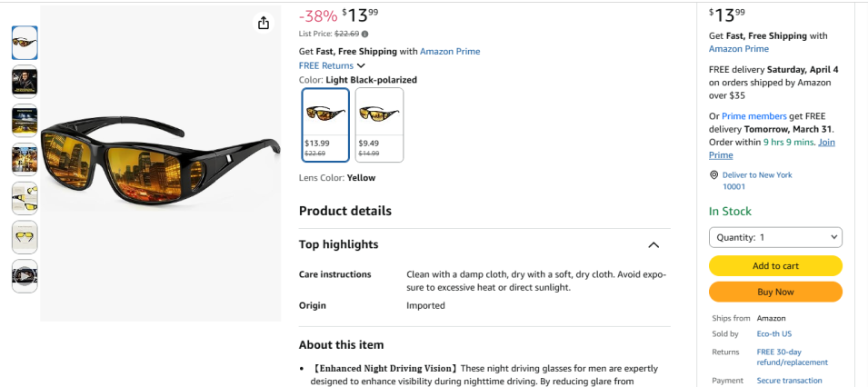Click the Secure transaction link
This screenshot has height=387, width=868.
[789, 381]
